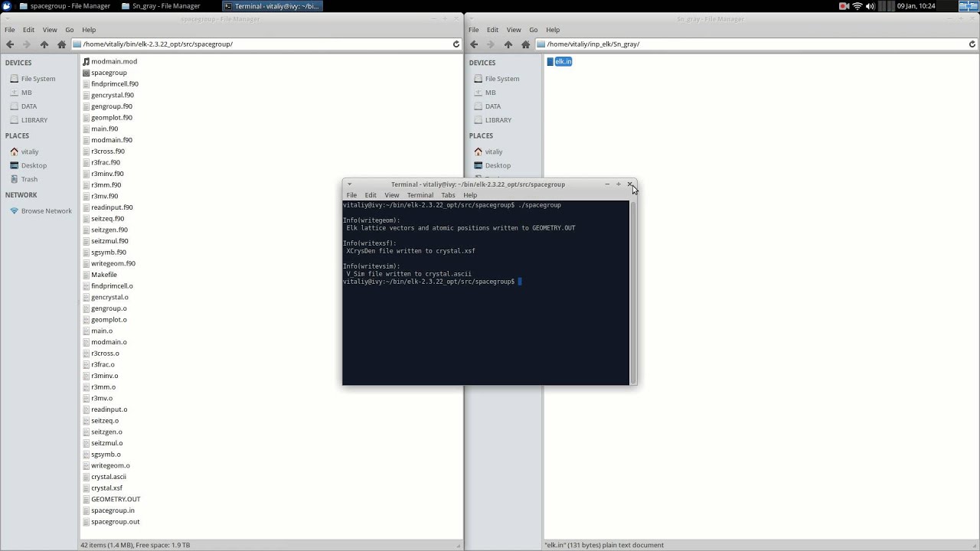The height and width of the screenshot is (551, 980).
Task: Reload the spacegroup folder path
Action: tap(456, 44)
